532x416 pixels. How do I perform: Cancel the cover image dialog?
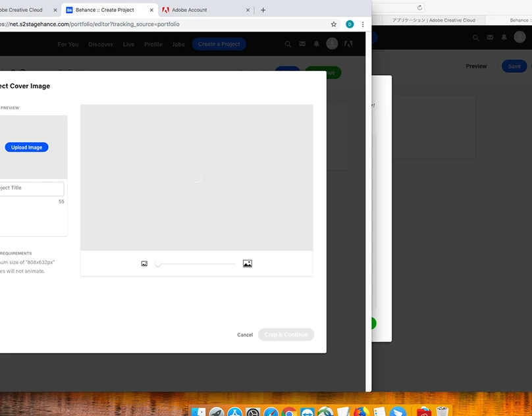[x=245, y=335]
